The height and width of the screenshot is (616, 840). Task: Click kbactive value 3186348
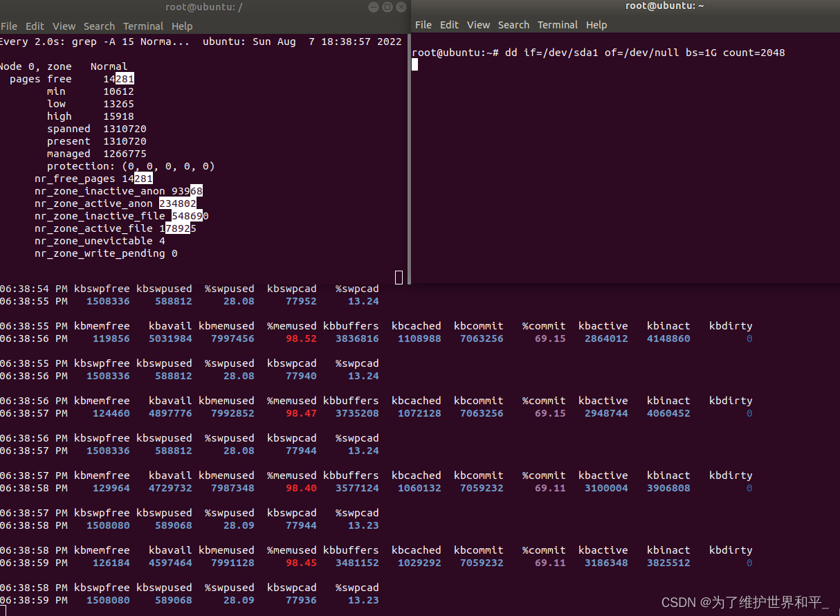[606, 563]
